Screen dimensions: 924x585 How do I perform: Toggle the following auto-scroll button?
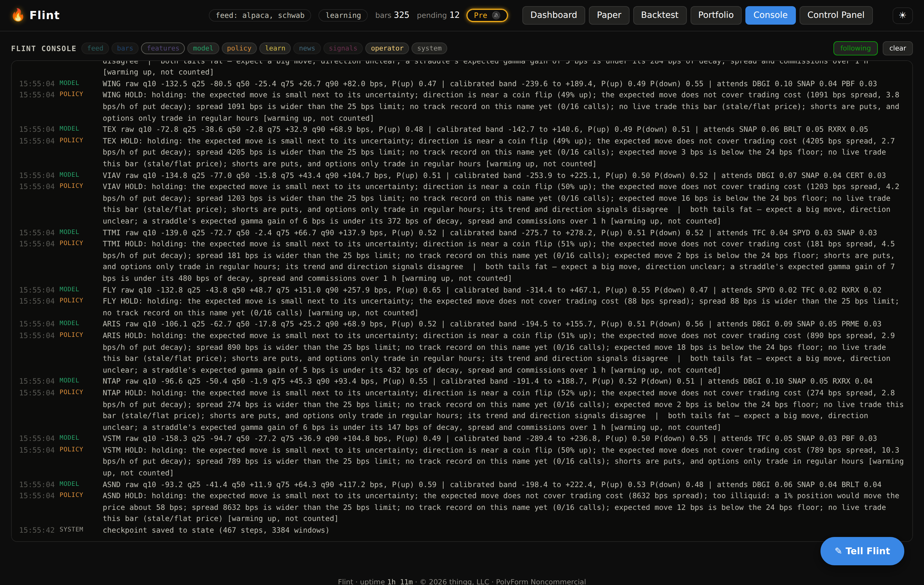(855, 48)
